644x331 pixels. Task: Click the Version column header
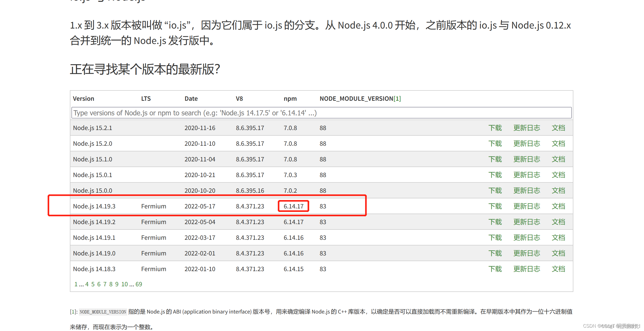83,99
